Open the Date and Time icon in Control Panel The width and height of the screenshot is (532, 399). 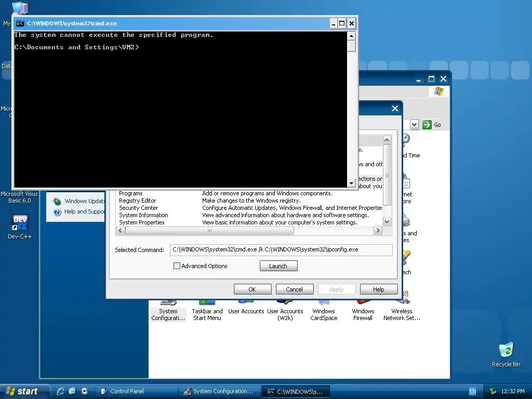pyautogui.click(x=406, y=139)
